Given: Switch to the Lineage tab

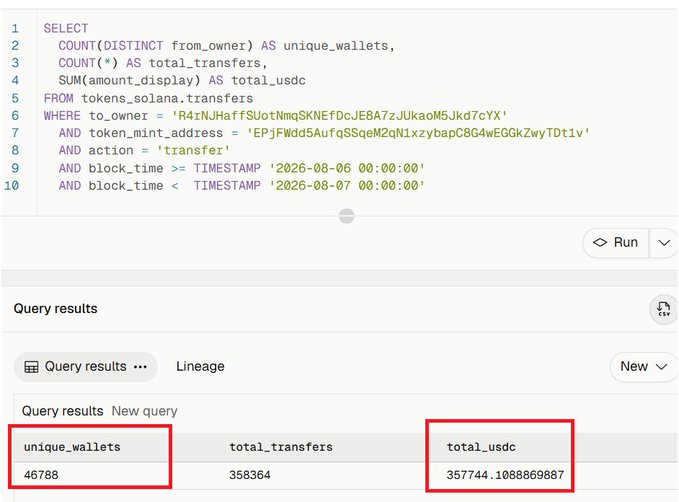Looking at the screenshot, I should (200, 366).
